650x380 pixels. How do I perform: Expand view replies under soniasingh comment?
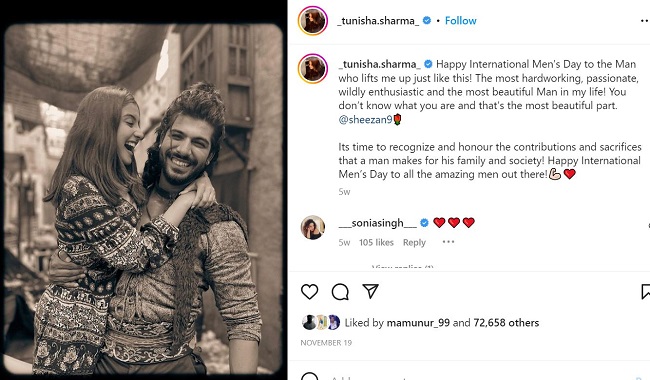click(x=402, y=267)
